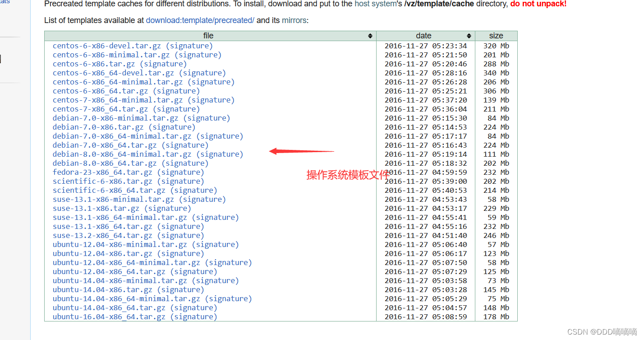Download ubuntu-16.04-x86_64.tar.gz
The width and height of the screenshot is (644, 340).
(109, 317)
